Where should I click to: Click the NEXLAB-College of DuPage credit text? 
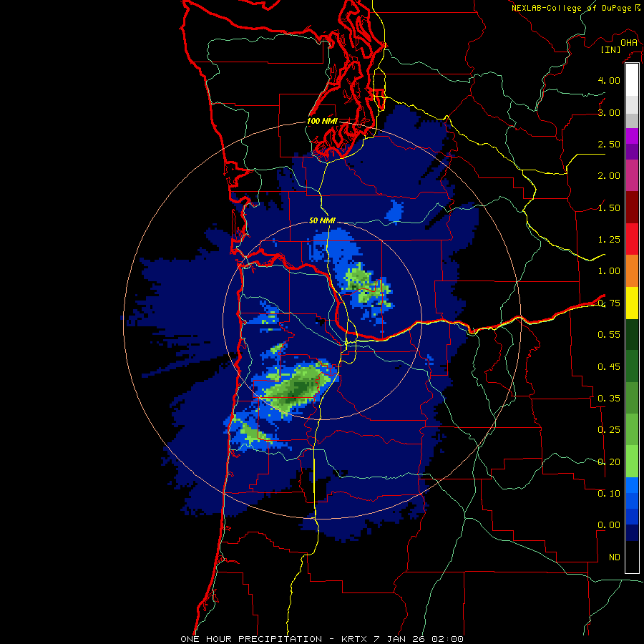coord(572,8)
